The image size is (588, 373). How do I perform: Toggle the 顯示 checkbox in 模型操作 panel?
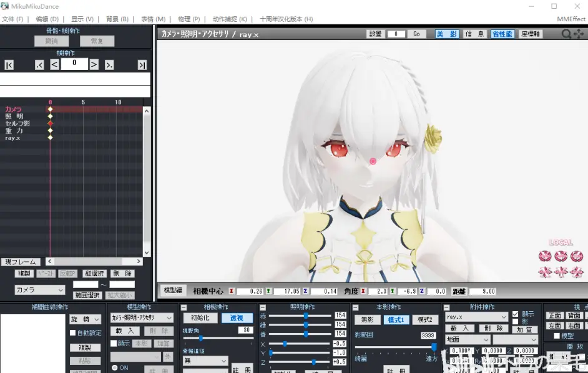tap(114, 343)
